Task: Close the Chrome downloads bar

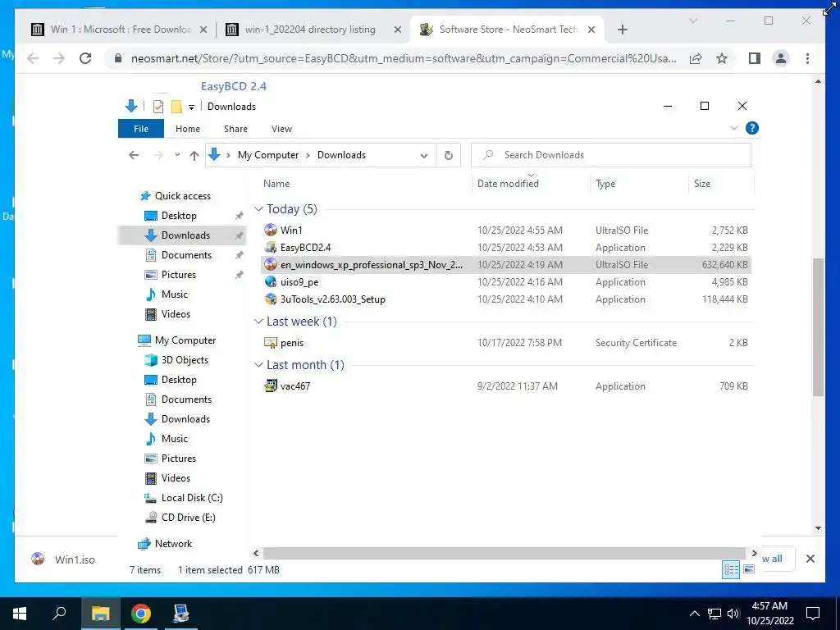Action: pos(810,559)
